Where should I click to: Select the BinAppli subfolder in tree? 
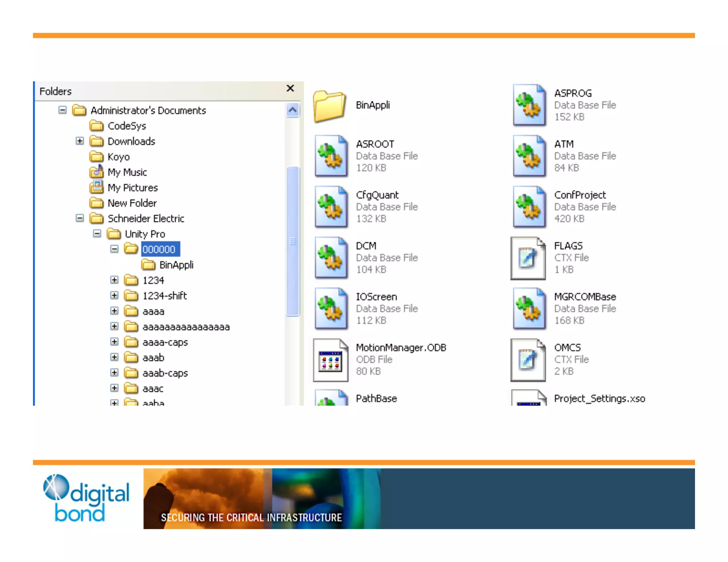[x=176, y=265]
